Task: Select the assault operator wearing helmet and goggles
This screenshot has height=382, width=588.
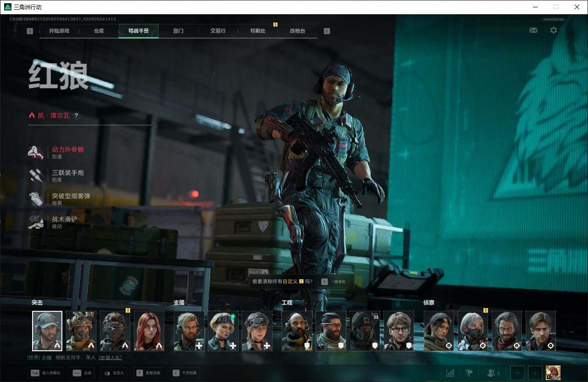Action: coord(81,331)
